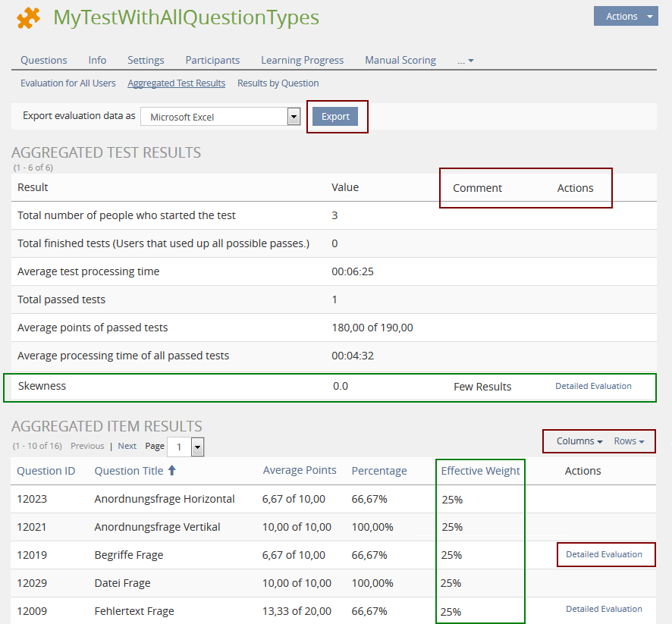Select the Manual Scoring tab

pyautogui.click(x=400, y=61)
